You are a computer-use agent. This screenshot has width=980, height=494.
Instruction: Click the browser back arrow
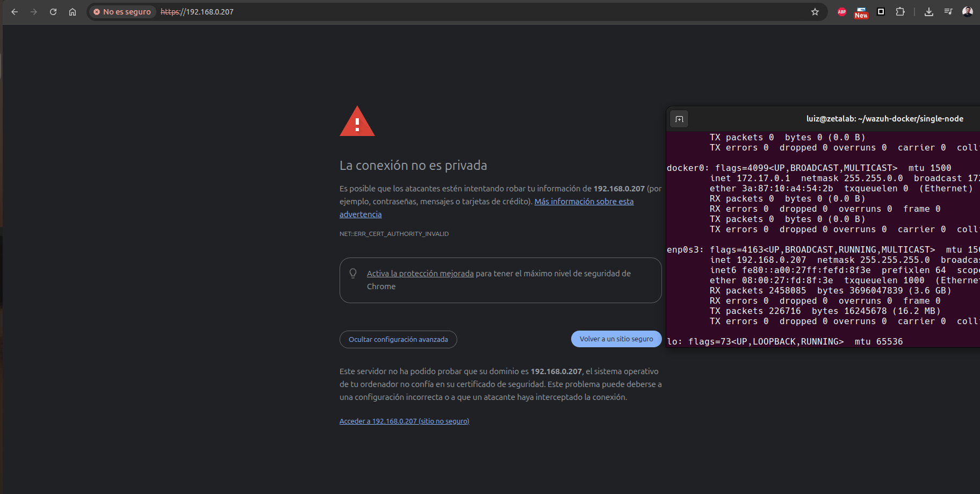tap(15, 12)
